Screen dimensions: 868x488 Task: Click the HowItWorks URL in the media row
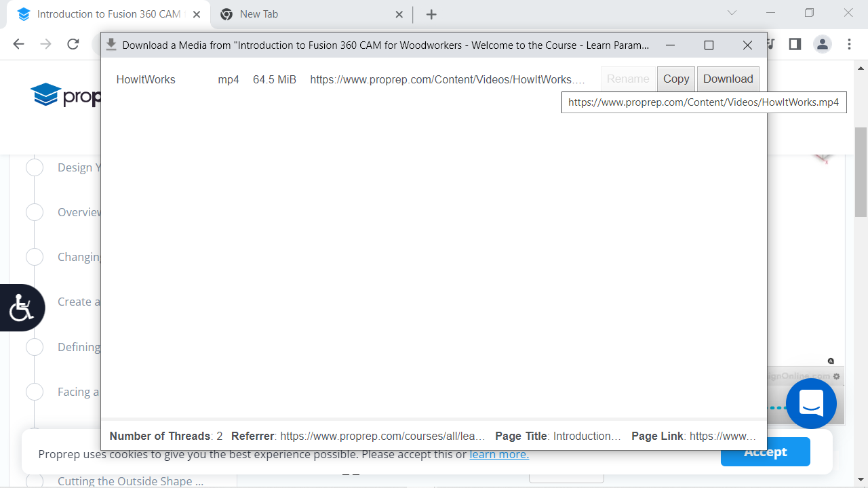coord(448,79)
